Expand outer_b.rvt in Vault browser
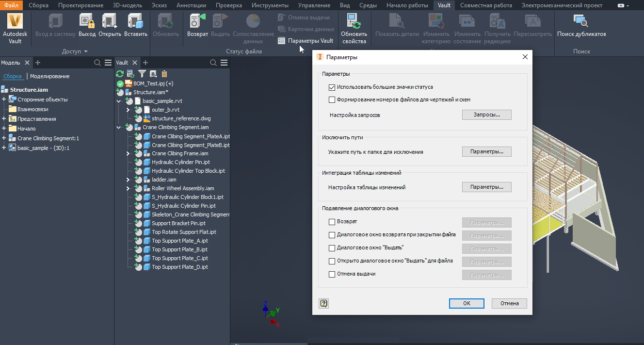The image size is (644, 345). tap(128, 110)
